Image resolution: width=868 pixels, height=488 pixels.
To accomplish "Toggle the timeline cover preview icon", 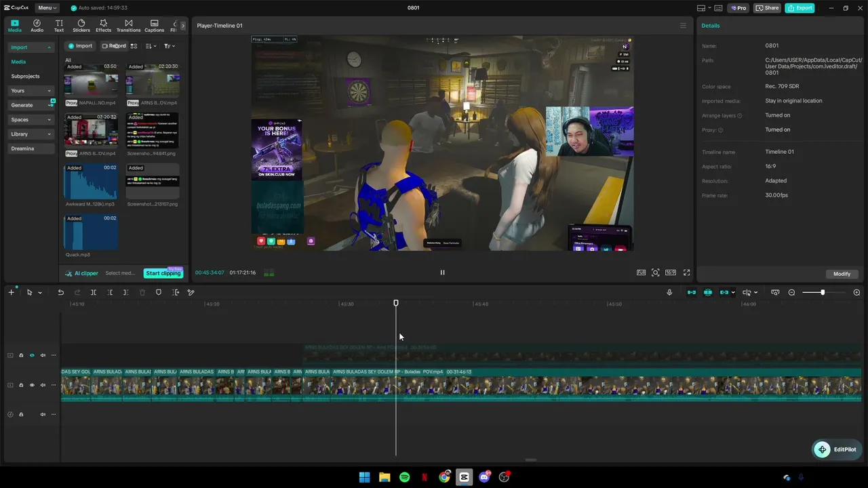I will coord(775,292).
